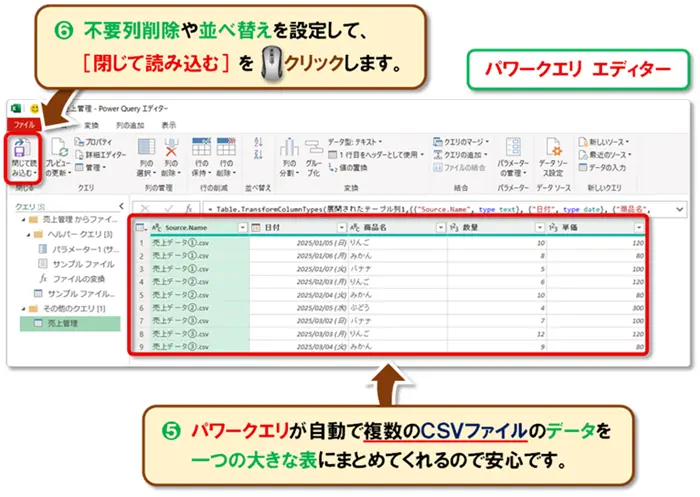Select the 単価 column header
Image resolution: width=700 pixels, height=497 pixels.
pos(596,228)
